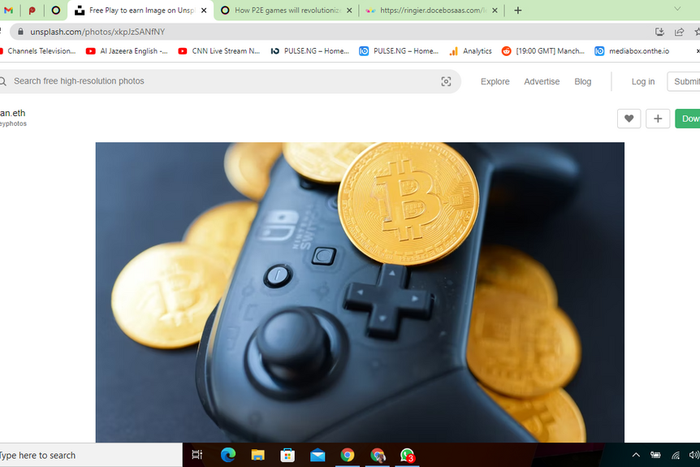The height and width of the screenshot is (467, 700).
Task: Open File Explorer from taskbar
Action: pyautogui.click(x=258, y=455)
